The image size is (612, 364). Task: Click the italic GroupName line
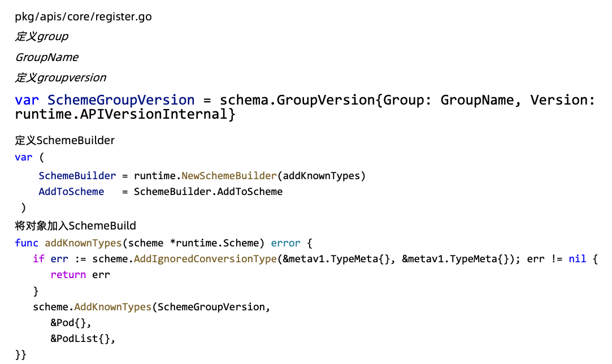coord(47,58)
